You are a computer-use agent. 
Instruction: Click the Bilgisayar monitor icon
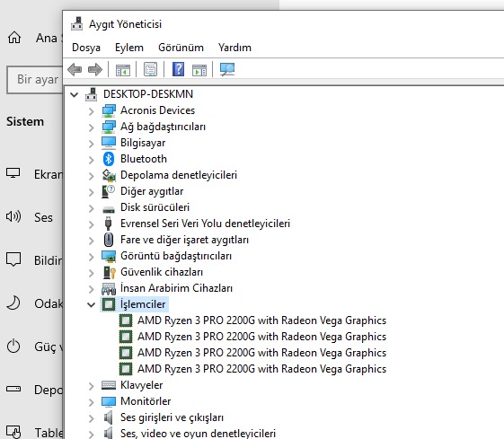[109, 143]
